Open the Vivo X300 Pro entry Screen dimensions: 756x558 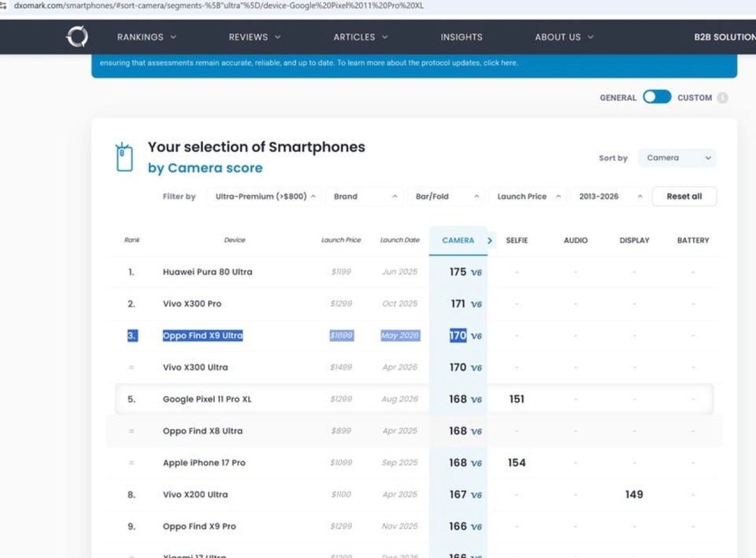pyautogui.click(x=192, y=304)
